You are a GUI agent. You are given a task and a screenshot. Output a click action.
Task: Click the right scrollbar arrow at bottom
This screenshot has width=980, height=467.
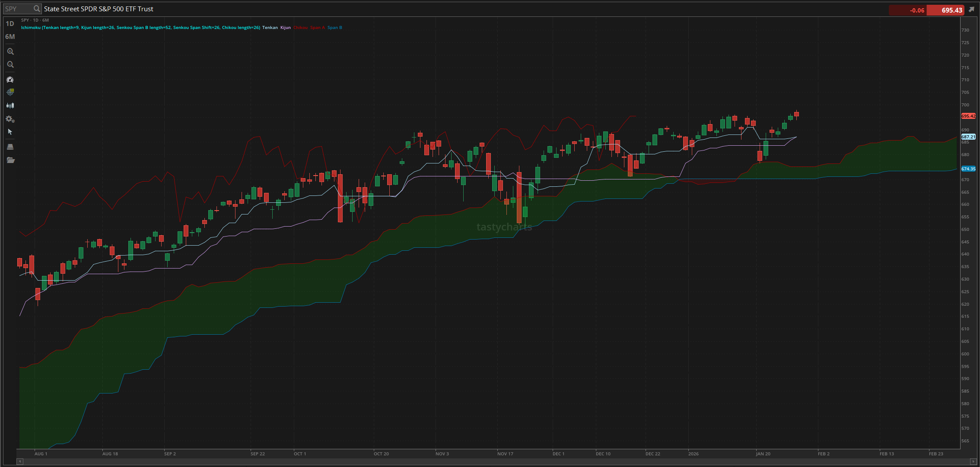point(973,462)
